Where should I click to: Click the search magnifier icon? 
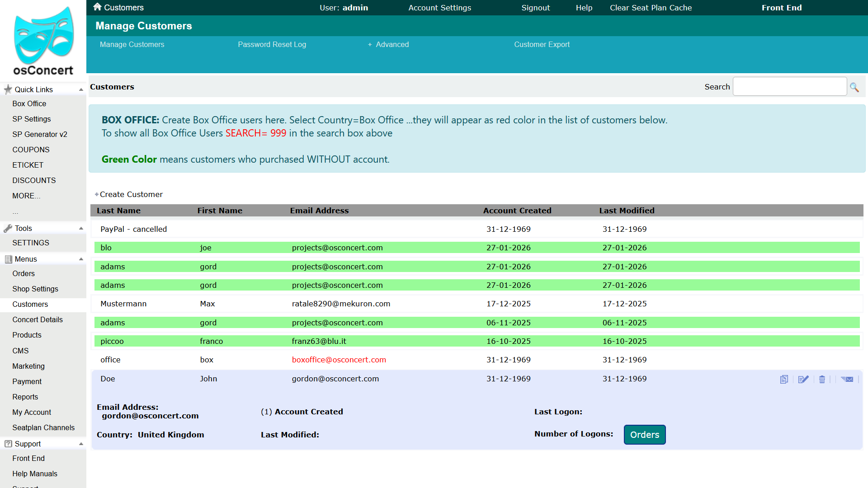854,87
